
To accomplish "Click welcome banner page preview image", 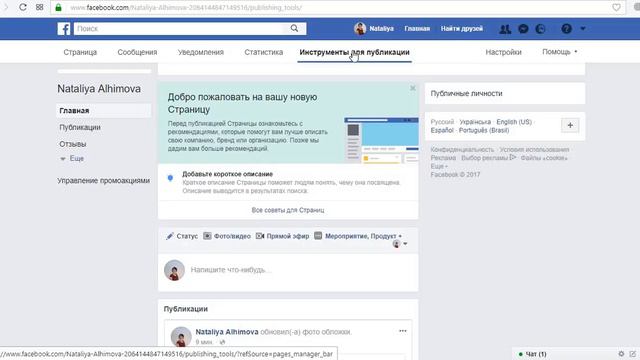I will point(381,140).
